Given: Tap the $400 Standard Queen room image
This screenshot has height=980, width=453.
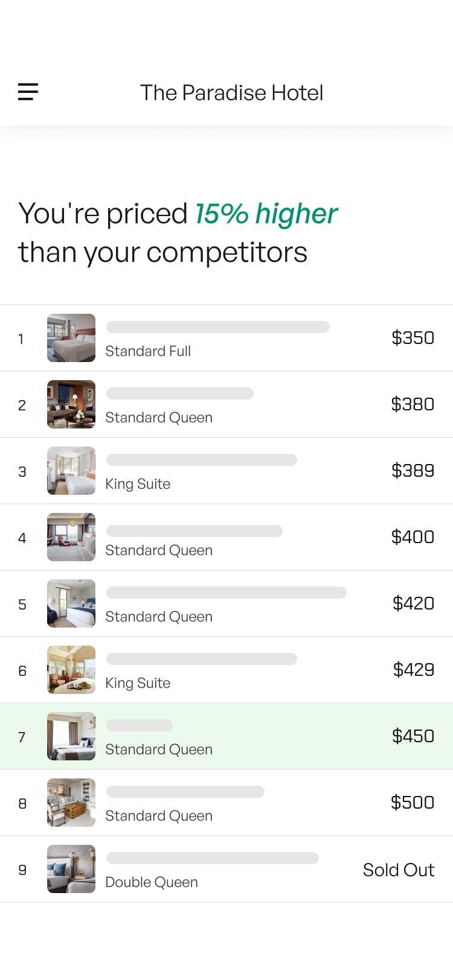Looking at the screenshot, I should pos(71,537).
